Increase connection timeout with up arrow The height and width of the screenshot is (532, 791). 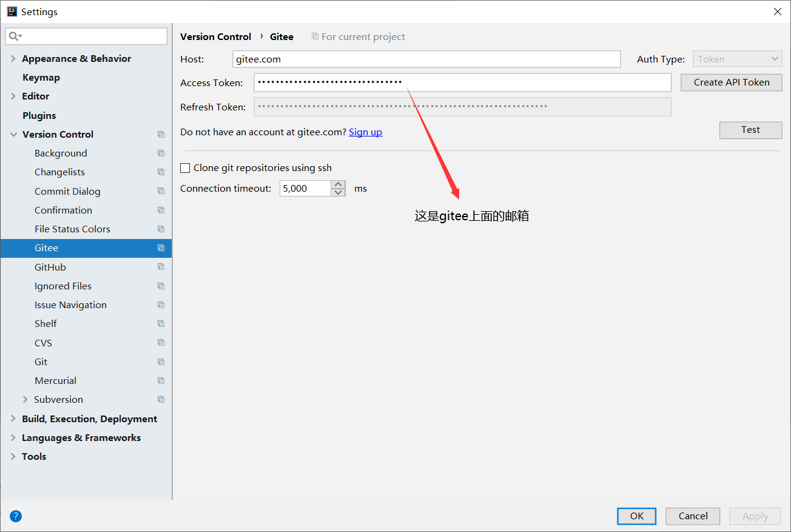(x=338, y=184)
